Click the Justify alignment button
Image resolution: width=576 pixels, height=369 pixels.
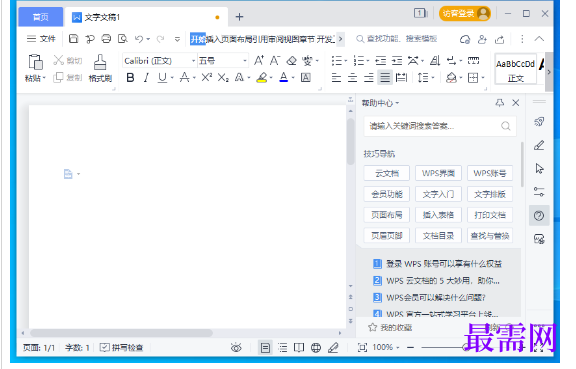[x=385, y=78]
